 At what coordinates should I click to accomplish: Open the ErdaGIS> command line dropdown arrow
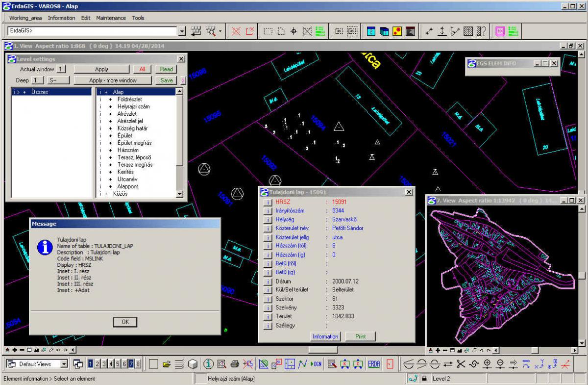click(182, 31)
